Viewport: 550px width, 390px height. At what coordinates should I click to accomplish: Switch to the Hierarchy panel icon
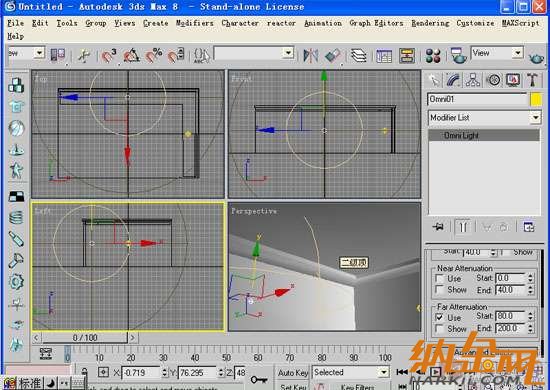click(473, 80)
